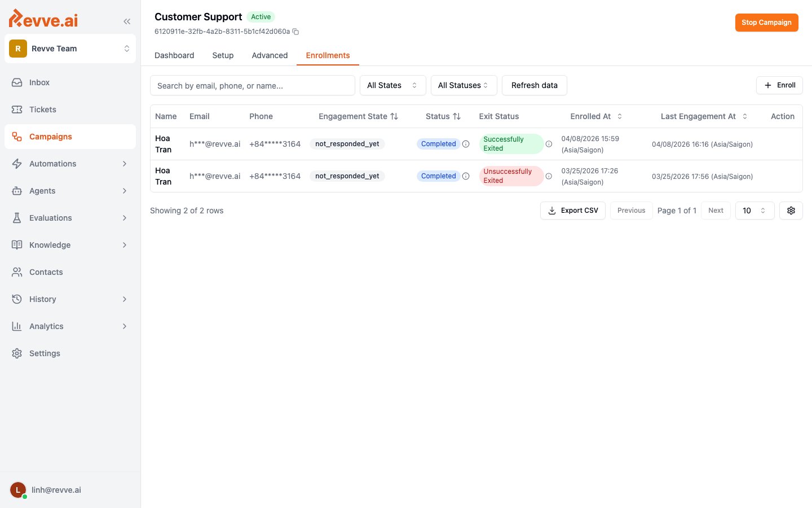The height and width of the screenshot is (508, 812).
Task: Sort by Last Engagement At chevrons icon
Action: coord(745,116)
